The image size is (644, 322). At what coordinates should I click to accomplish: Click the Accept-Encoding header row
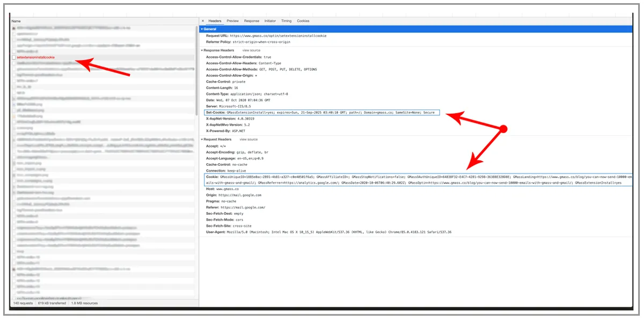(237, 152)
